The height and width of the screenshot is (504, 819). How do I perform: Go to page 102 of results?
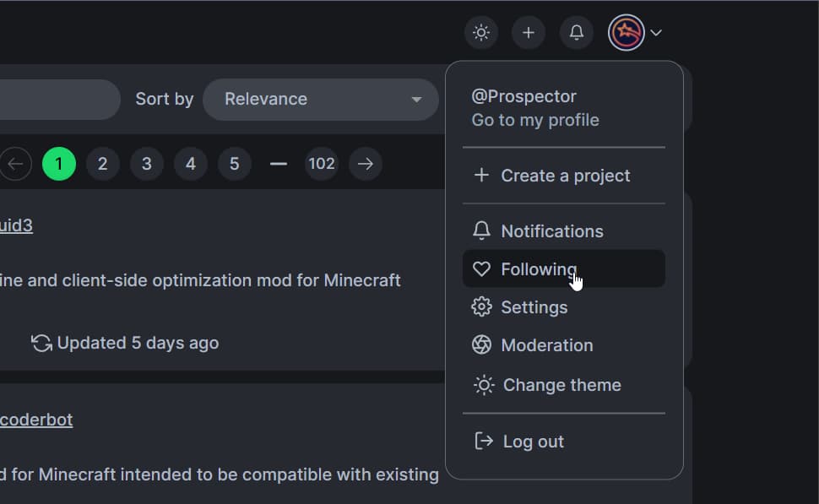coord(322,163)
